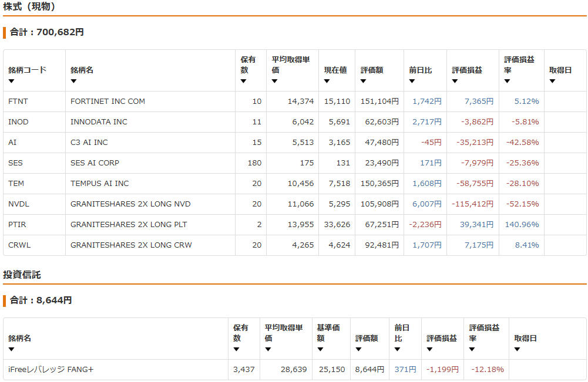
Task: Click INOD loss rate -5.81%
Action: click(525, 121)
